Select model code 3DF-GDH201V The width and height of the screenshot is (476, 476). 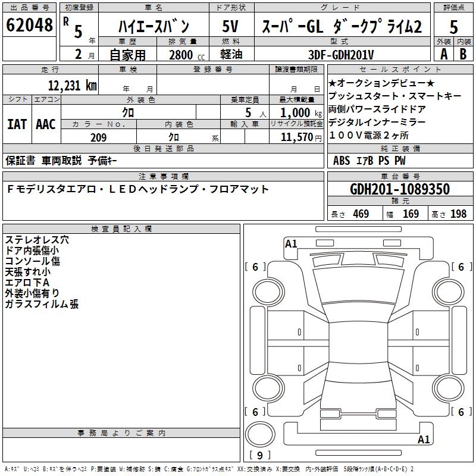click(x=341, y=55)
